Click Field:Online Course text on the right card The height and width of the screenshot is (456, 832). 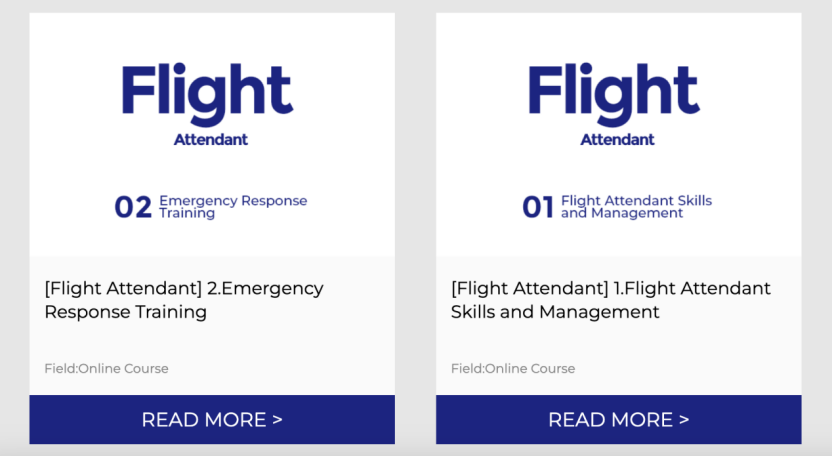pos(513,368)
